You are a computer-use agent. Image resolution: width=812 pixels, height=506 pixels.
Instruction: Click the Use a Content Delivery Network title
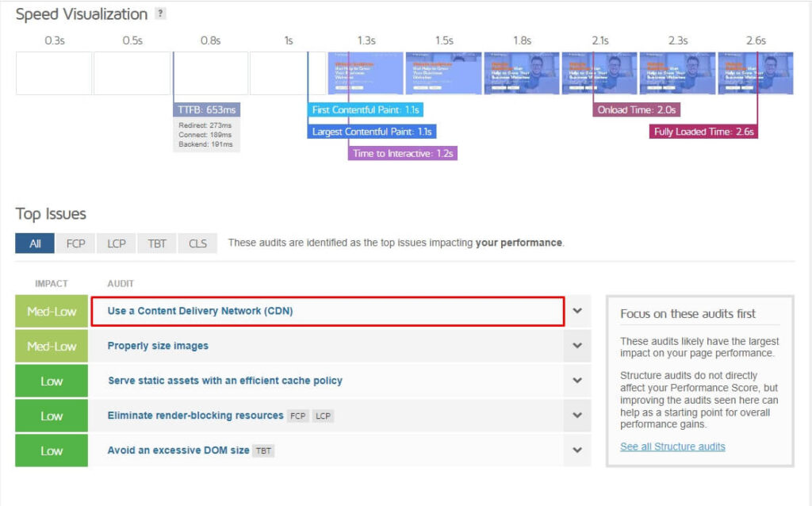pyautogui.click(x=200, y=311)
